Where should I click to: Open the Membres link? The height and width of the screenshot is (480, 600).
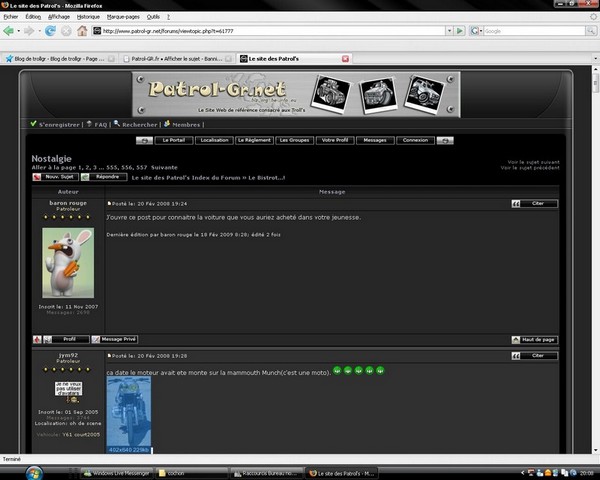pyautogui.click(x=186, y=124)
